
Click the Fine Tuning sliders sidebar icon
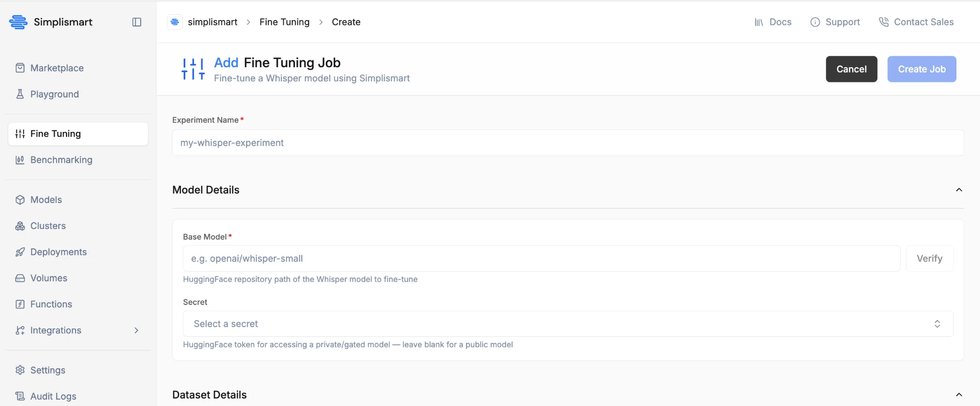[20, 134]
